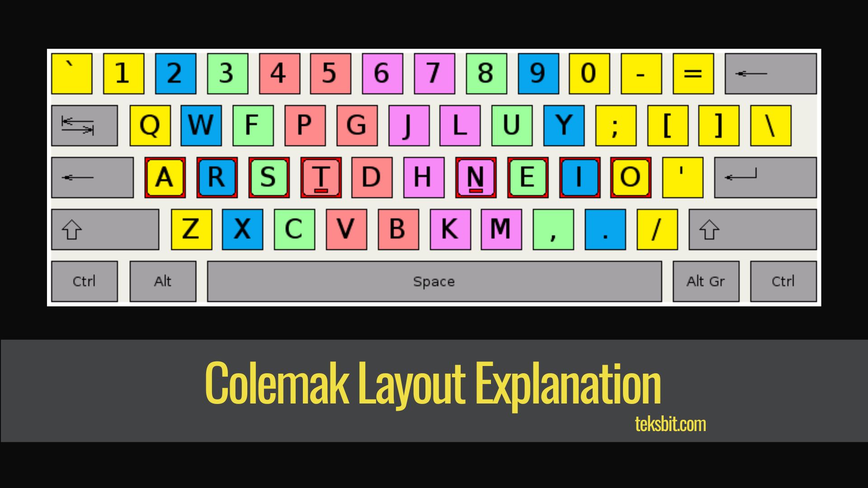Click the Caps Lock key icon
The image size is (868, 488).
pyautogui.click(x=92, y=176)
